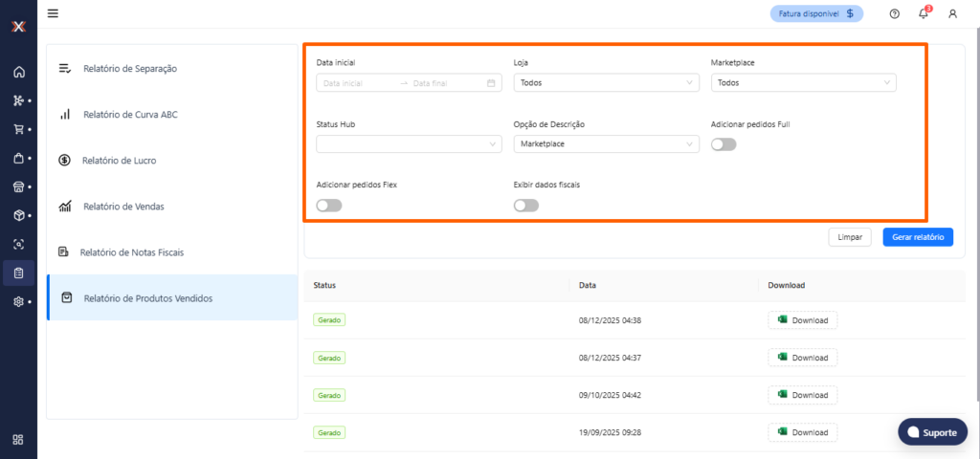Image resolution: width=980 pixels, height=459 pixels.
Task: Click the notification bell icon
Action: [924, 13]
